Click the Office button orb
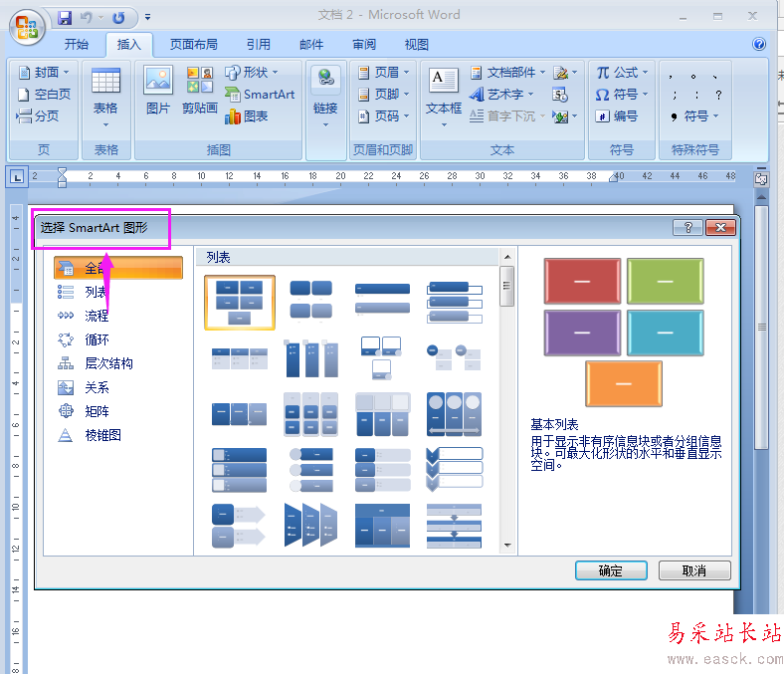 tap(27, 27)
